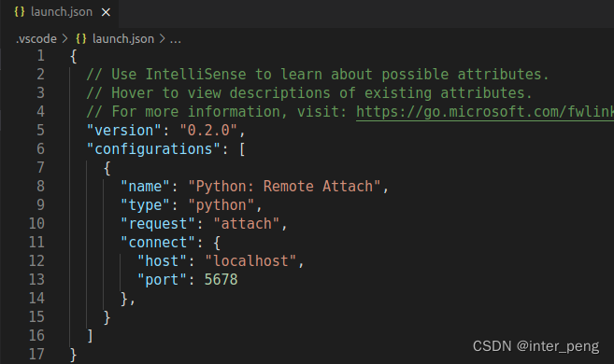Click the JSON braces icon in the tab
Screen dimensions: 614x364
(20, 12)
